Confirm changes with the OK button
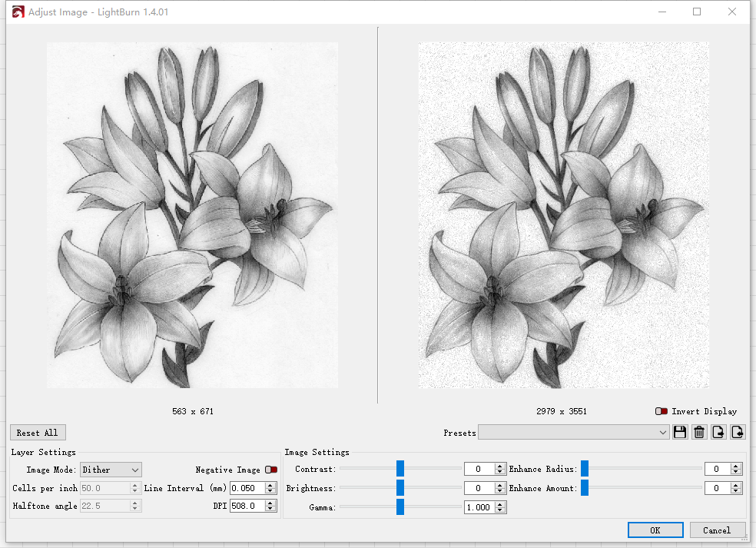This screenshot has height=548, width=756. 655,530
